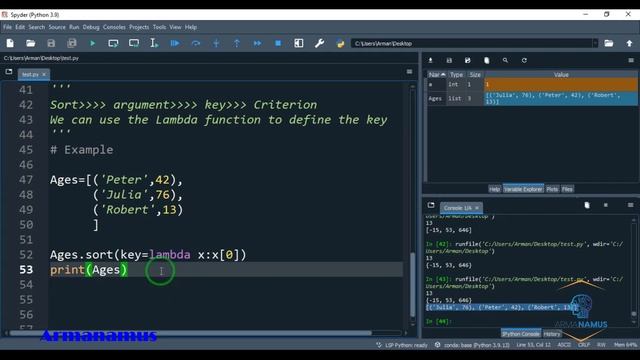Image resolution: width=640 pixels, height=360 pixels.
Task: Browse for a working directory
Action: [609, 43]
